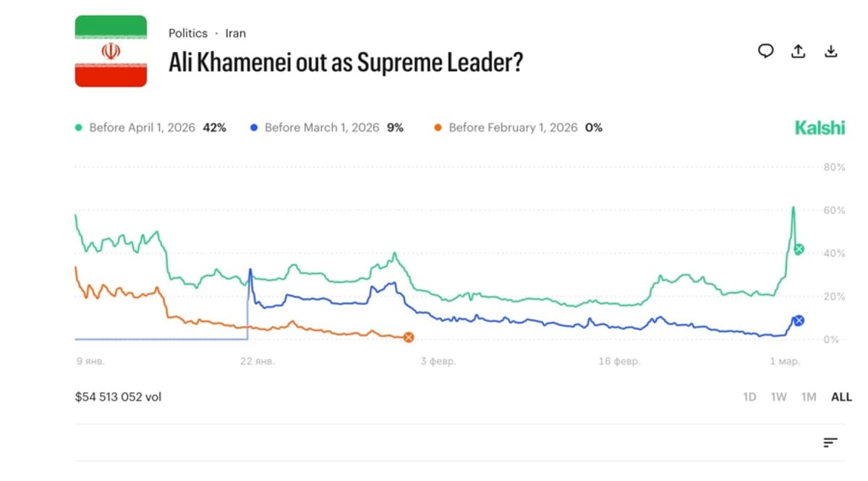This screenshot has width=868, height=481.
Task: Expand sorting options with the lines icon
Action: click(830, 441)
